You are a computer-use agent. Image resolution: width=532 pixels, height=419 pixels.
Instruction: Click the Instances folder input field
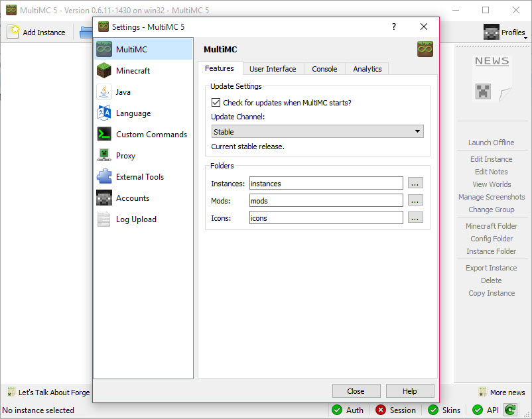326,183
